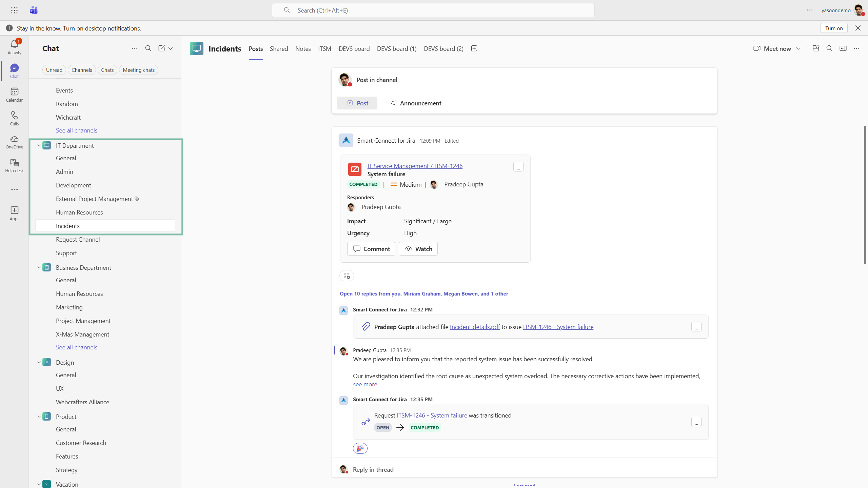
Task: Open OneDrive from the left rail
Action: point(14,142)
